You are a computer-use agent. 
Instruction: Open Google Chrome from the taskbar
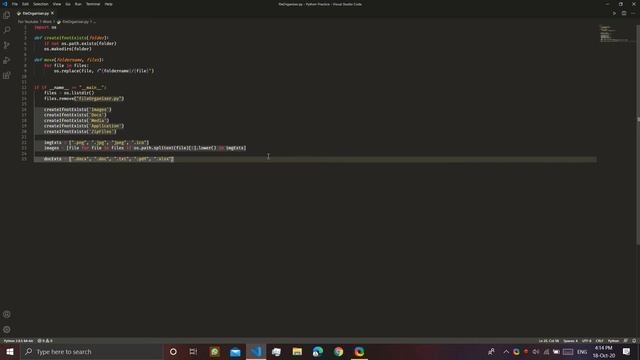[338, 351]
